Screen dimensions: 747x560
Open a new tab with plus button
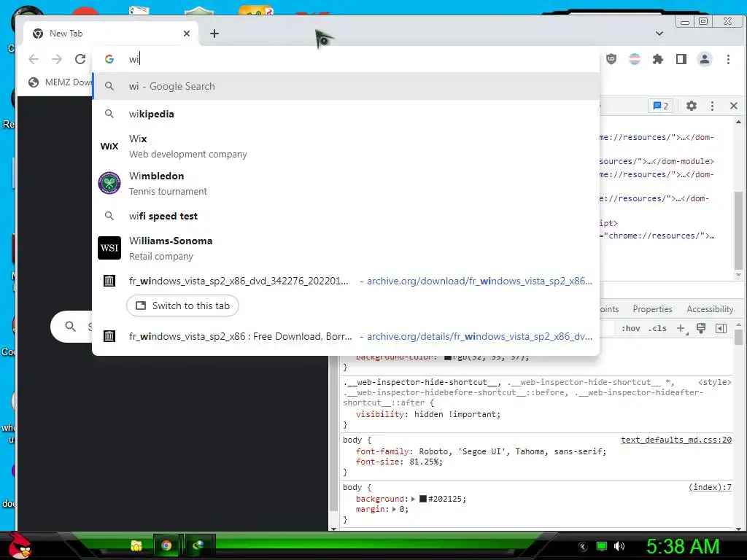click(214, 34)
